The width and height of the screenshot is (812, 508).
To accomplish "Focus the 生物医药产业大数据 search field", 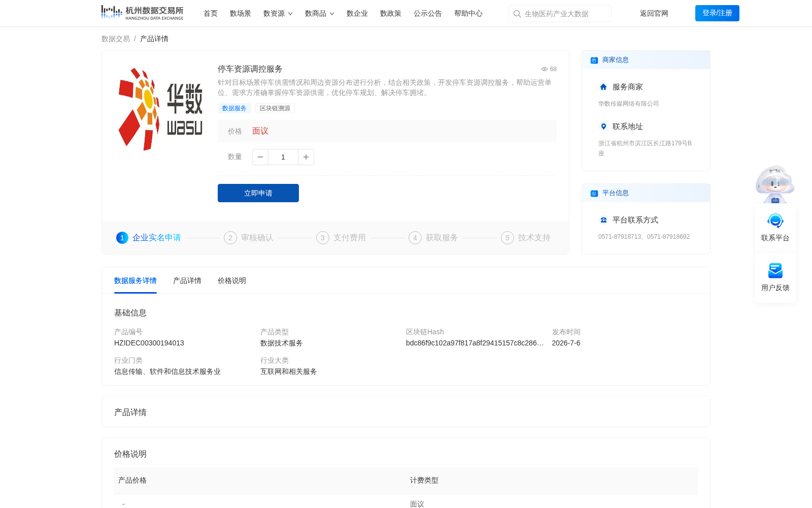I will pos(560,14).
